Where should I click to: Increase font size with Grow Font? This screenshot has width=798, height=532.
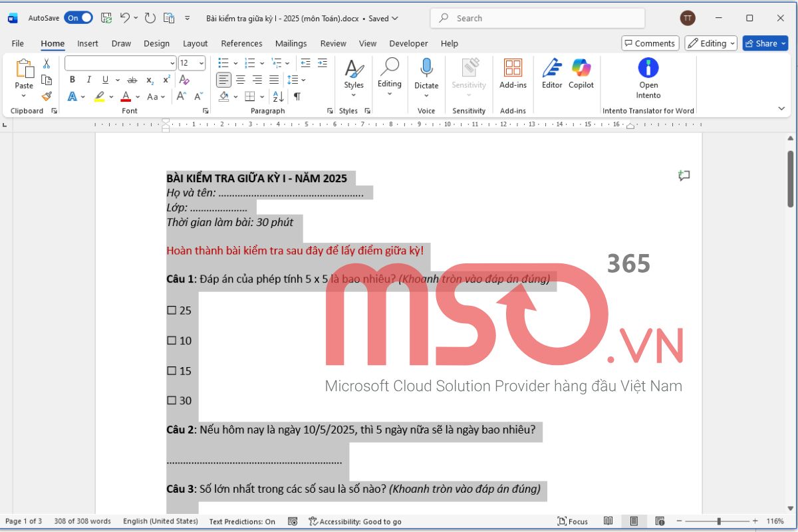click(x=181, y=96)
